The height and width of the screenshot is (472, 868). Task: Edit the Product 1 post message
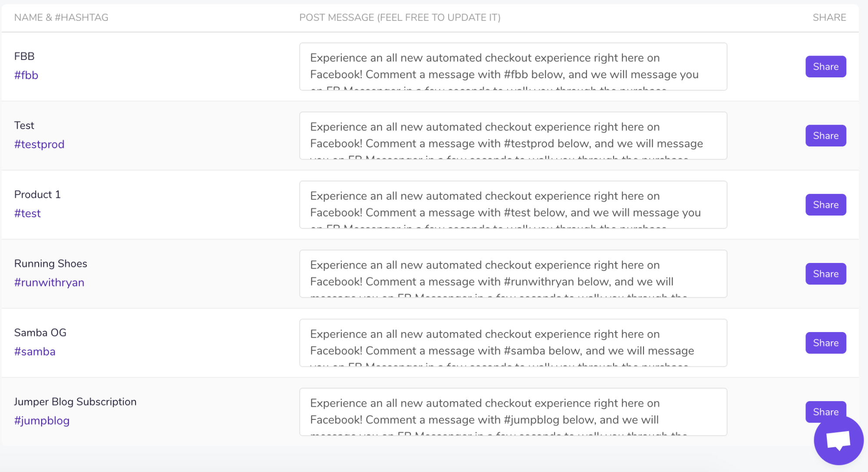tap(513, 205)
